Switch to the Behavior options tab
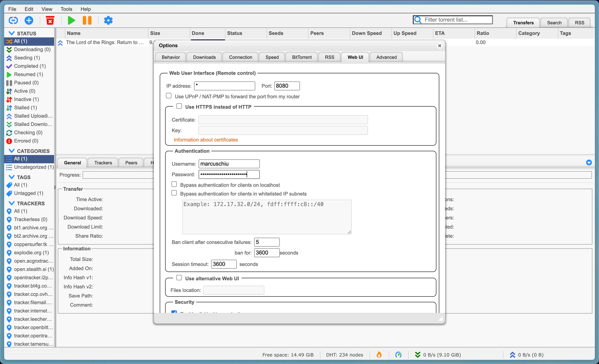Image resolution: width=599 pixels, height=364 pixels. coord(171,57)
